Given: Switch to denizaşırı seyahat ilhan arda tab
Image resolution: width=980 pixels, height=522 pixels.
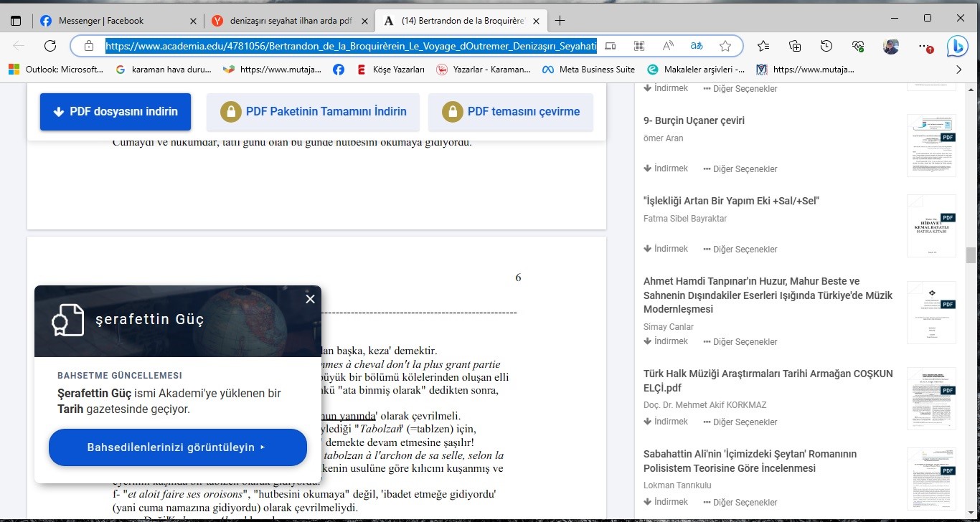Looking at the screenshot, I should click(291, 21).
